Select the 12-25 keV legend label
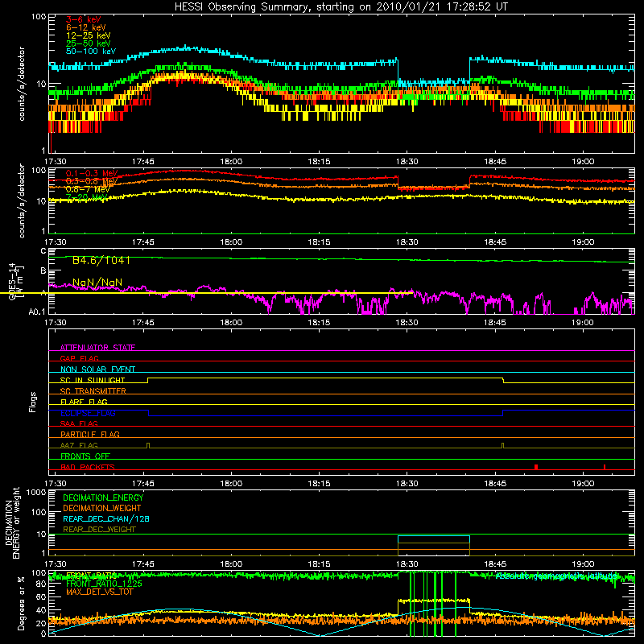The width and height of the screenshot is (644, 644). pyautogui.click(x=89, y=35)
